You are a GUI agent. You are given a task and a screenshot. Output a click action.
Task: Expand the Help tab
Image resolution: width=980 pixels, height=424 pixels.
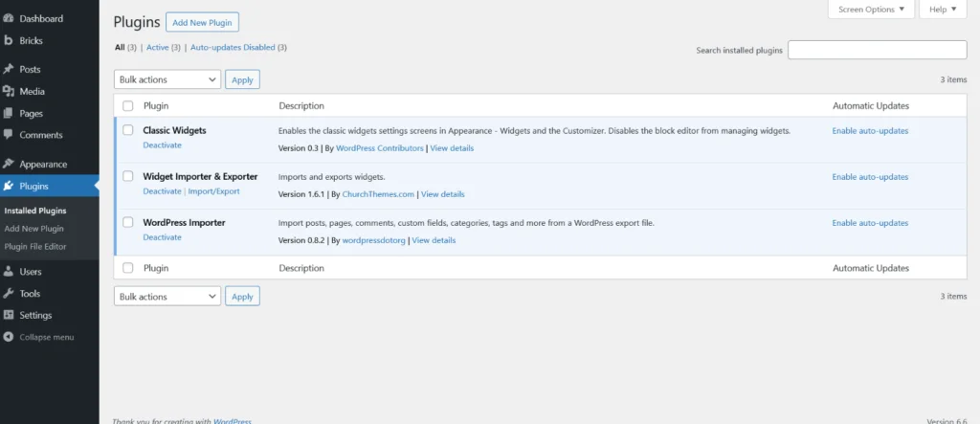pos(943,10)
